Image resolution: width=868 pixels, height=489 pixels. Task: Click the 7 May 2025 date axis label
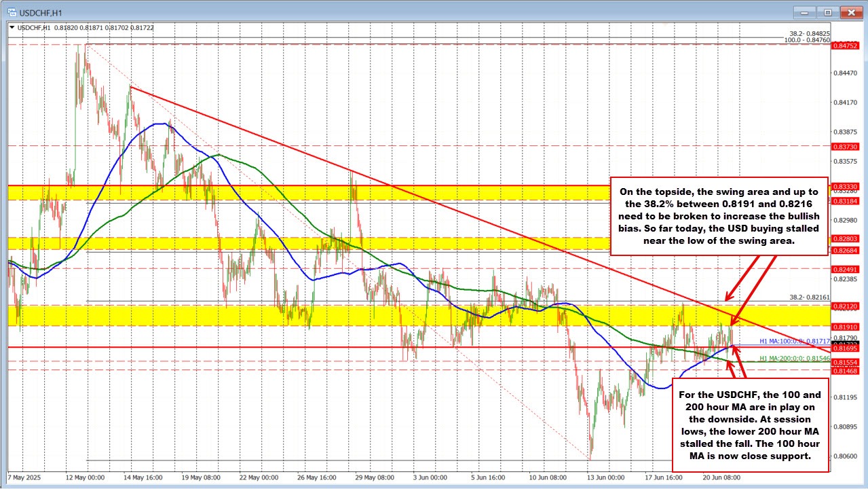tap(25, 477)
